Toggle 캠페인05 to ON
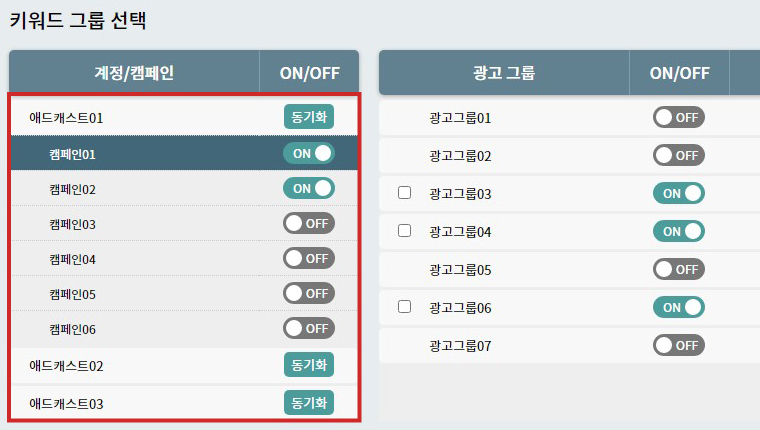The width and height of the screenshot is (760, 430). (x=308, y=293)
